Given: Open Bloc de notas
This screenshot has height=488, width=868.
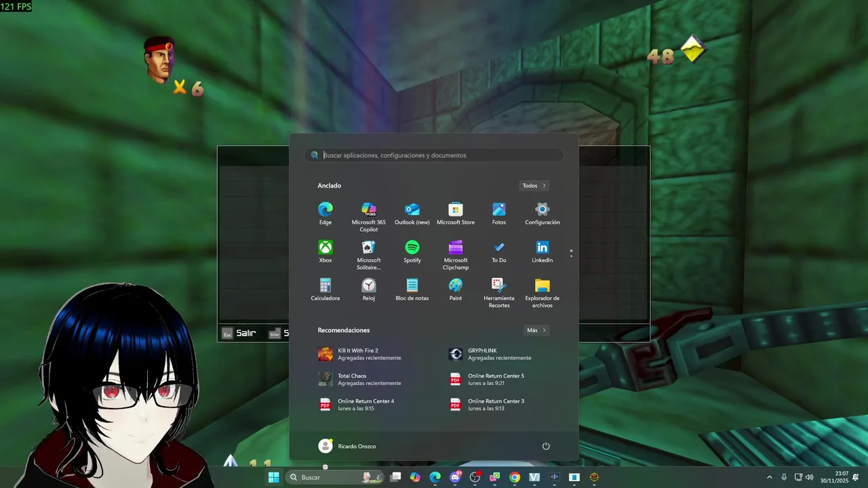Looking at the screenshot, I should click(412, 289).
